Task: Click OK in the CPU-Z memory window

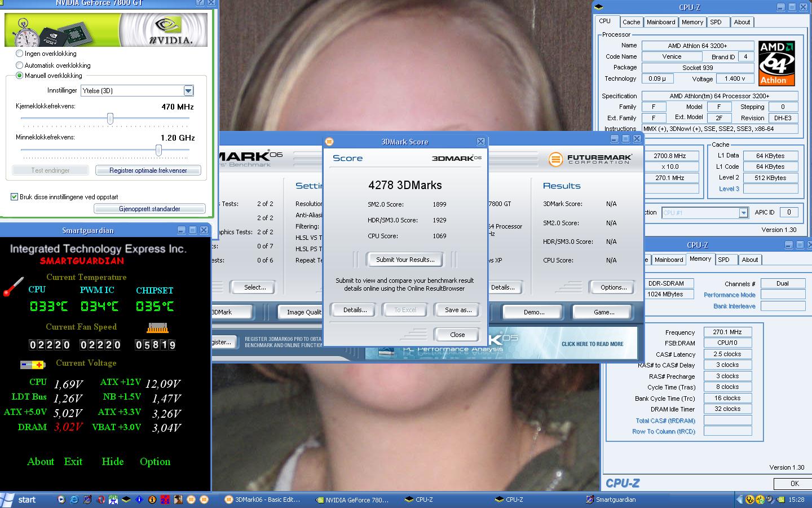Action: pyautogui.click(x=795, y=484)
